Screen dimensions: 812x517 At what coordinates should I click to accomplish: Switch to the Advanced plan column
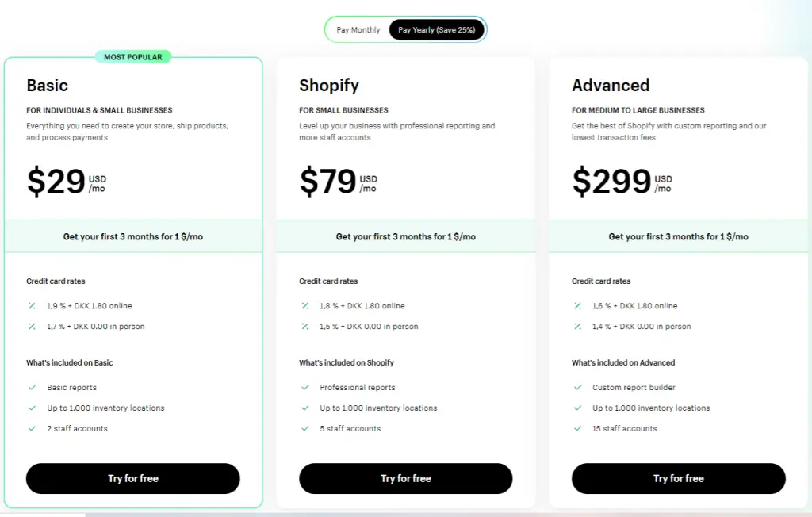[610, 85]
